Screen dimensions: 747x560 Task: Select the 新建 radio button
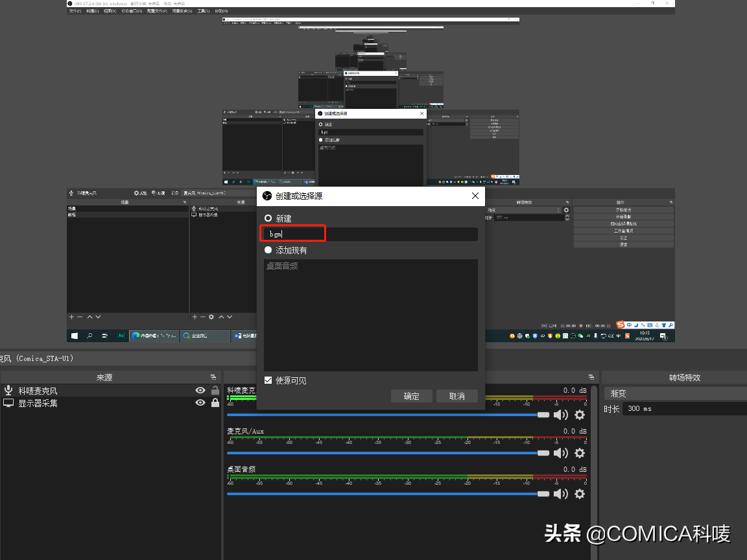pyautogui.click(x=268, y=218)
